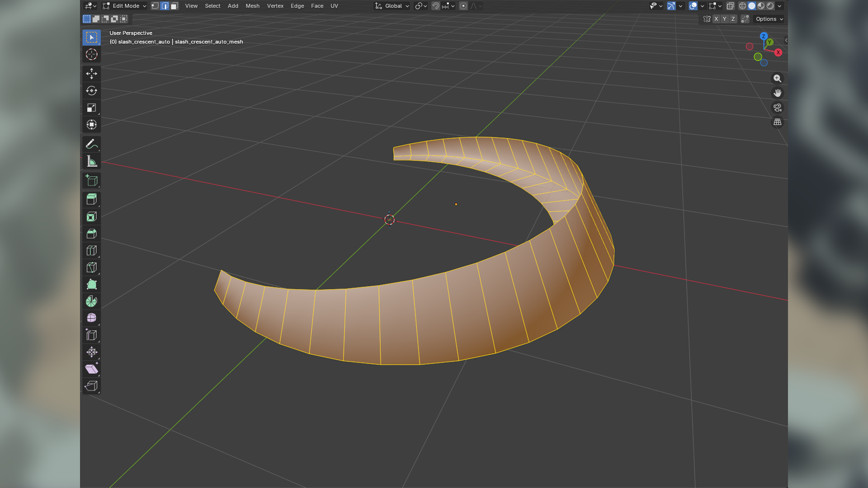Toggle Y axis mirror
868x488 pixels.
click(x=725, y=19)
